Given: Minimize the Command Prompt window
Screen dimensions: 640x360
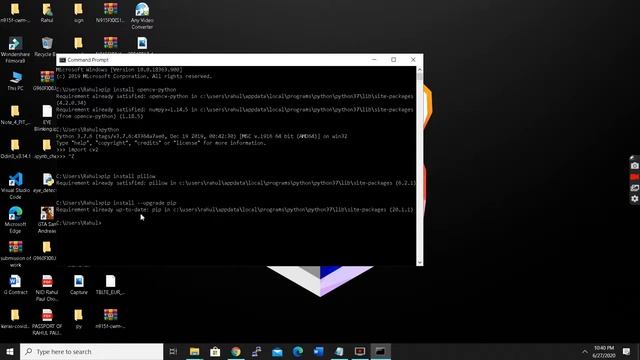Looking at the screenshot, I should click(374, 60).
